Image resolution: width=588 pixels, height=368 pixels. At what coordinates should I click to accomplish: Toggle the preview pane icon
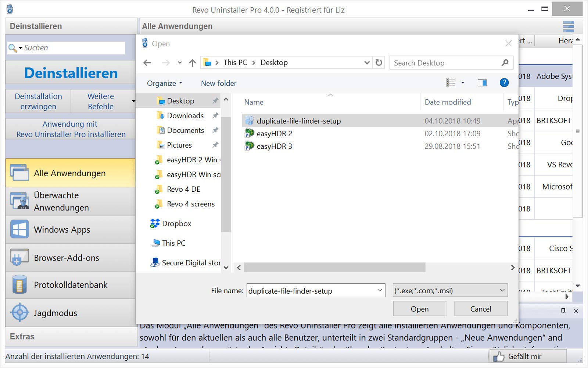click(482, 83)
